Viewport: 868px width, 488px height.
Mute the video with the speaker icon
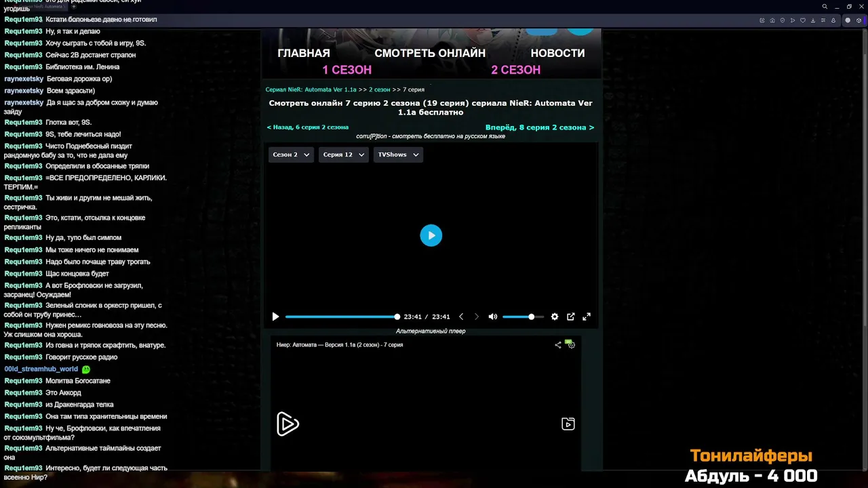(493, 317)
